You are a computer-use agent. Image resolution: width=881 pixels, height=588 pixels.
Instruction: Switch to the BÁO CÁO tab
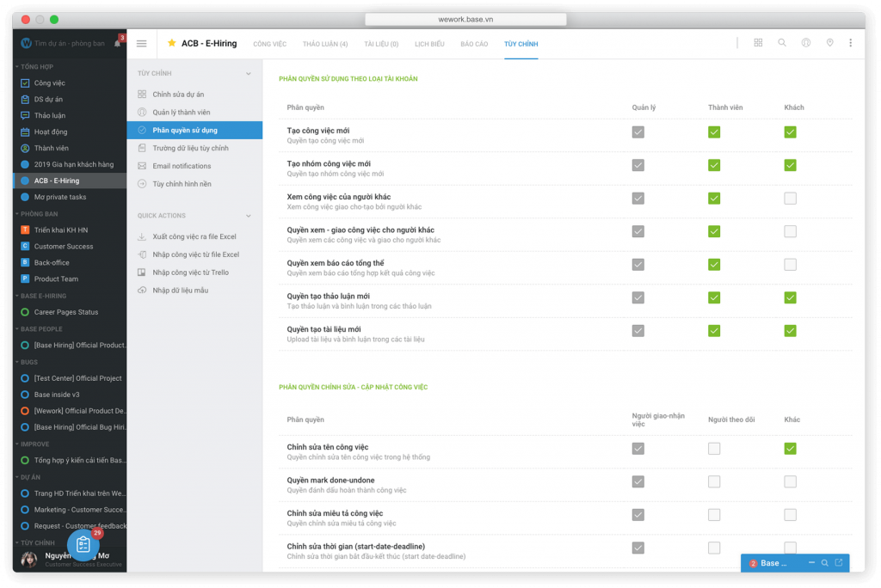pyautogui.click(x=474, y=44)
